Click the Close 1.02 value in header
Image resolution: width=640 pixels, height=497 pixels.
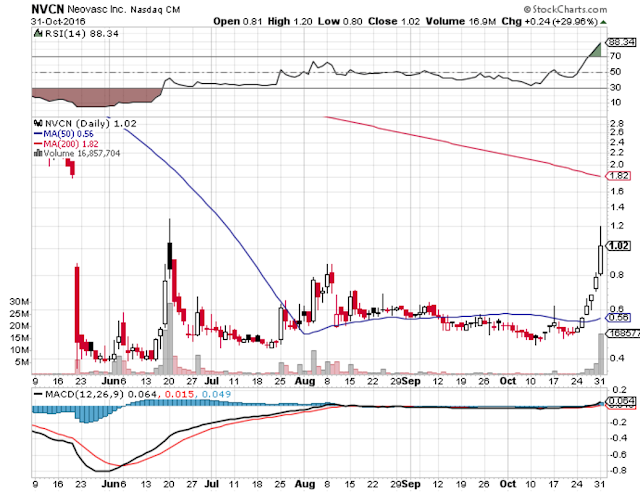point(394,22)
